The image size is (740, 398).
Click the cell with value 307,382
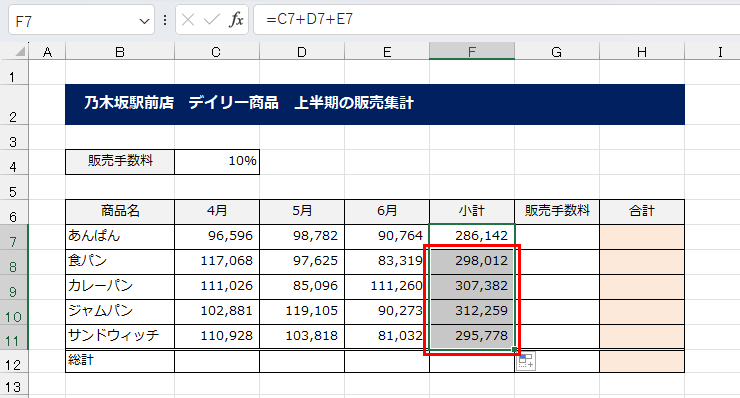(472, 287)
